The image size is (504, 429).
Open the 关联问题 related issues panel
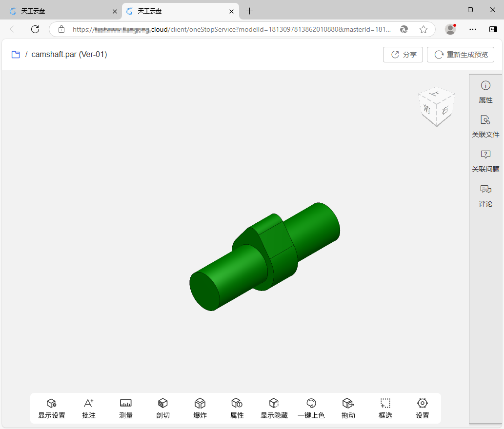click(x=485, y=161)
